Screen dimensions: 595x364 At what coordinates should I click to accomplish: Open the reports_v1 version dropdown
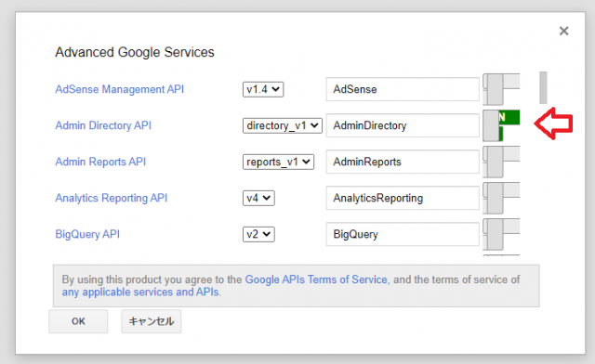click(278, 162)
